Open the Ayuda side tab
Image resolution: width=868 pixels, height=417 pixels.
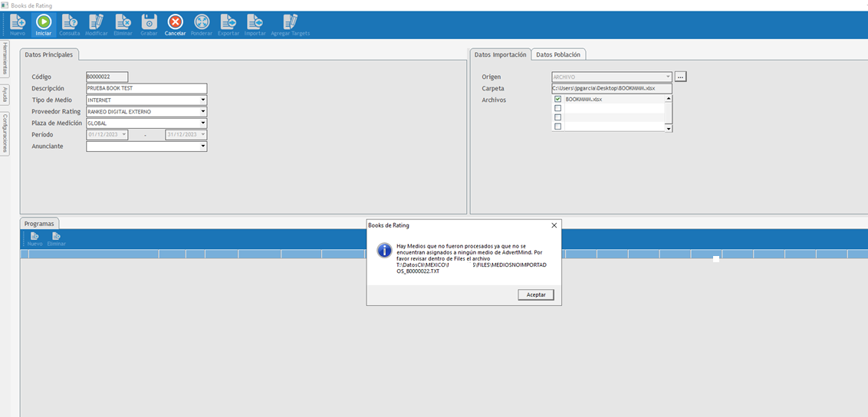(x=5, y=94)
